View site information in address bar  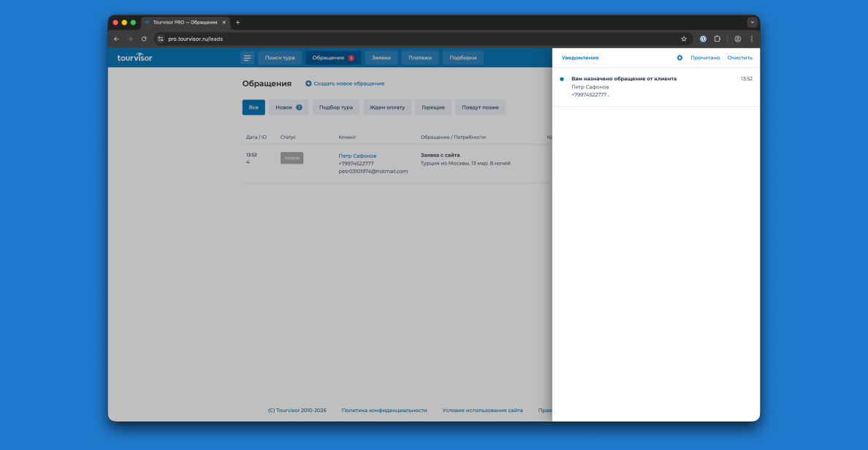pyautogui.click(x=161, y=39)
